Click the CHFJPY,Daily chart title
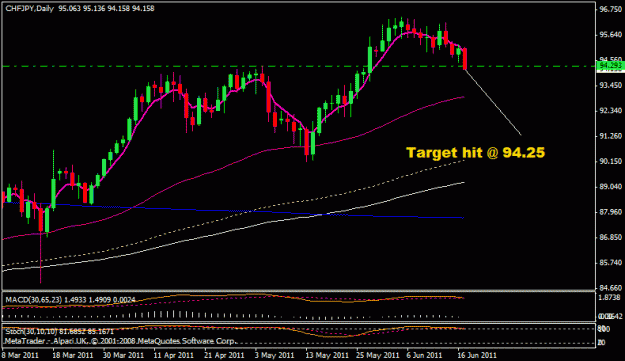Image resolution: width=625 pixels, height=361 pixels. click(29, 8)
